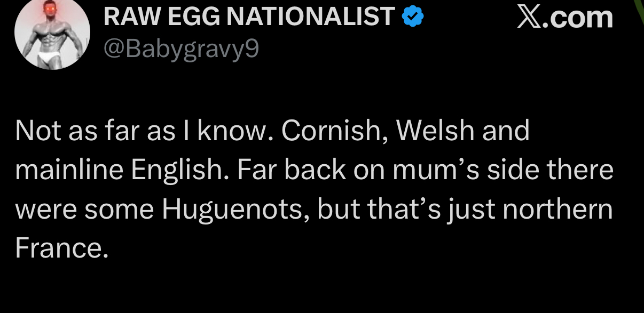Visit the @Babygravy9 handle link
Screen dimensions: 644x313
(x=180, y=50)
